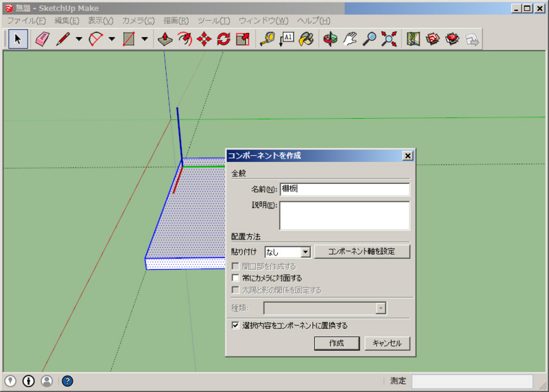Minimize the SketchUp Make window

coord(516,8)
